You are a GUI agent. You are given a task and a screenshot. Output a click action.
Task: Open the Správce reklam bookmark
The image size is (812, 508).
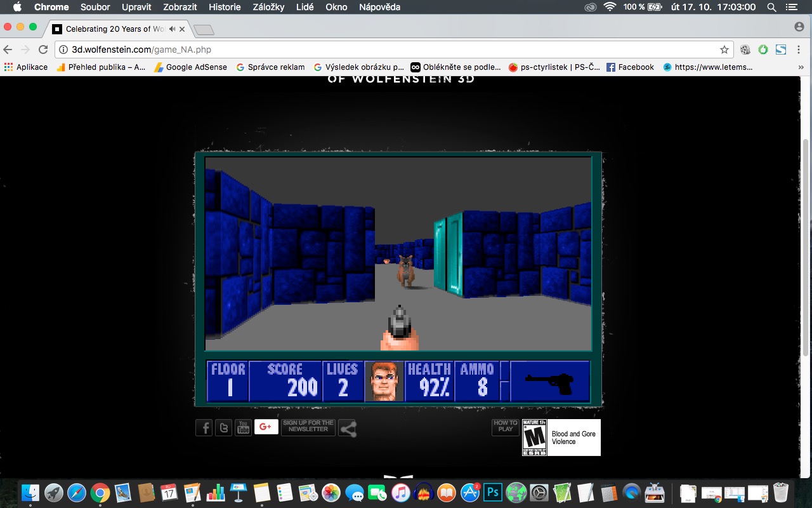(x=270, y=67)
